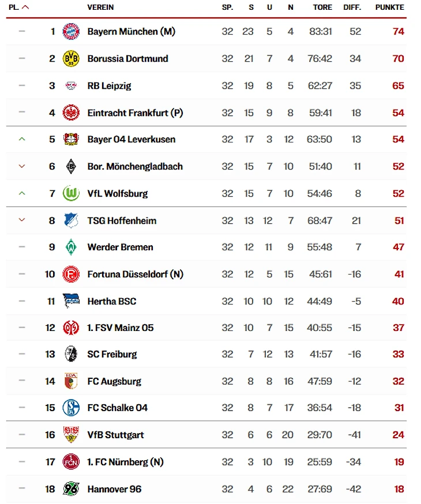Click the Hannover 96 club logo
421x504 pixels.
pos(71,489)
